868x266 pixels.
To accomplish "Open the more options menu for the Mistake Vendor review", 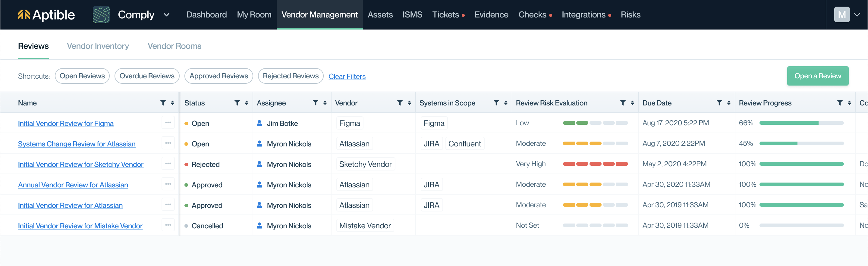I will coord(168,225).
